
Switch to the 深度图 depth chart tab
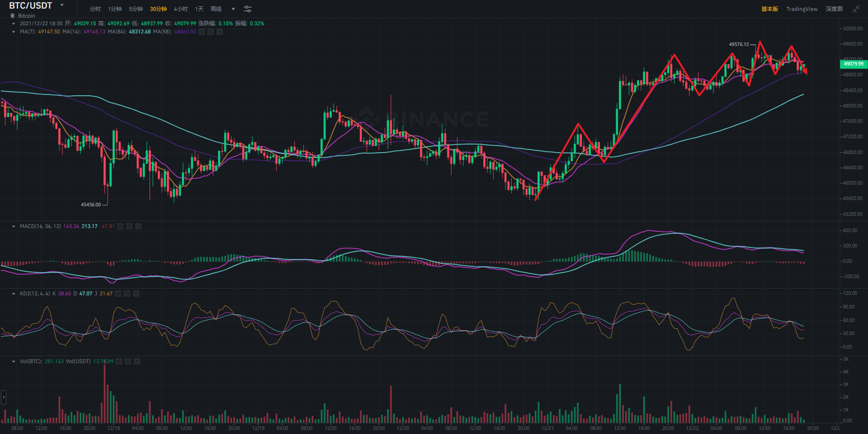click(x=834, y=9)
